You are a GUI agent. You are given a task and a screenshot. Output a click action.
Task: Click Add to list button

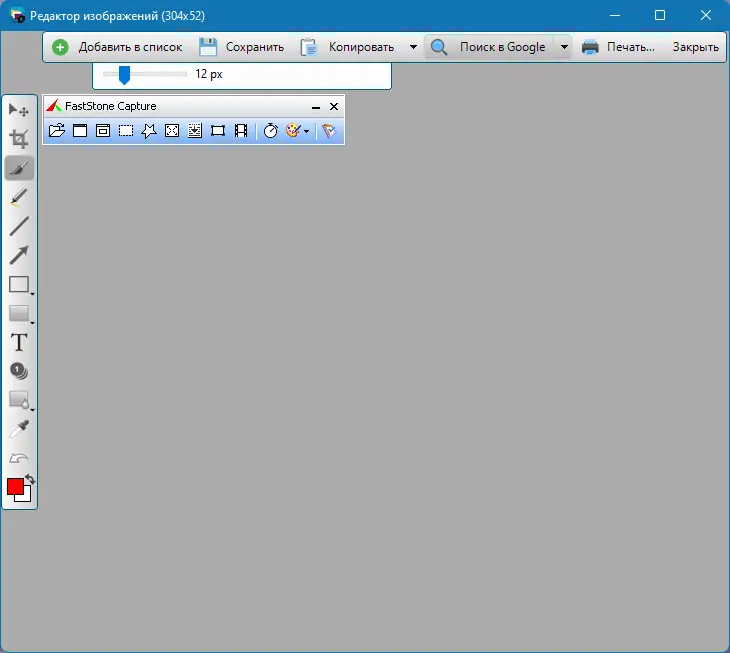pyautogui.click(x=117, y=47)
